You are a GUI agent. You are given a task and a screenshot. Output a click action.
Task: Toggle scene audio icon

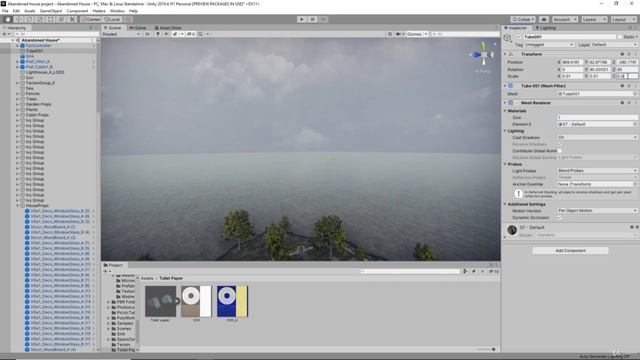pyautogui.click(x=167, y=34)
